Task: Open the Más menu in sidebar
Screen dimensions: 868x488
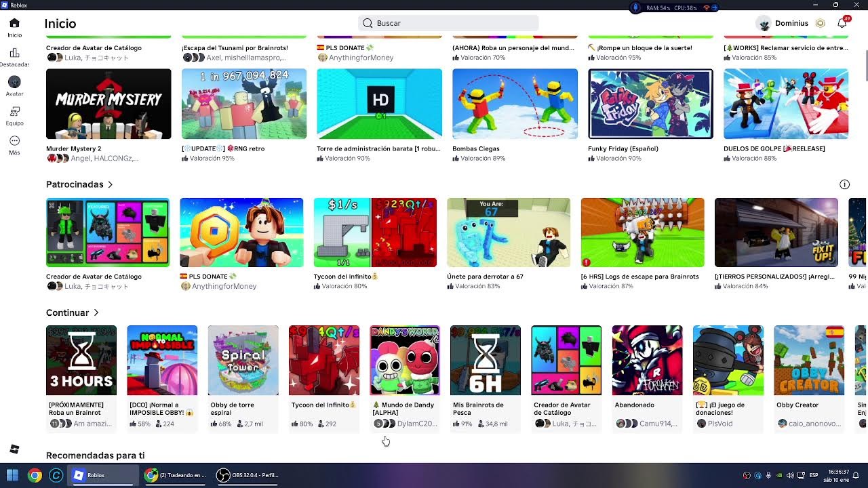Action: 14,145
